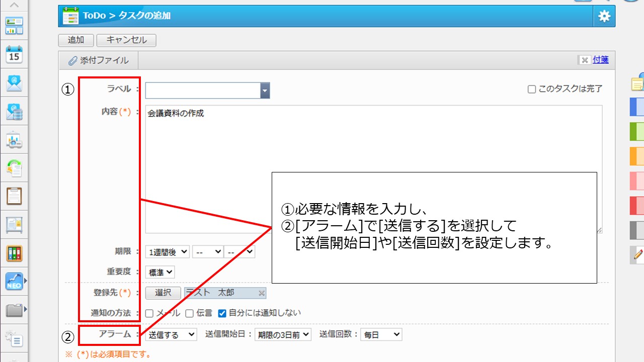Open the second -- time dropdown in 期限
The width and height of the screenshot is (644, 362).
point(239,251)
